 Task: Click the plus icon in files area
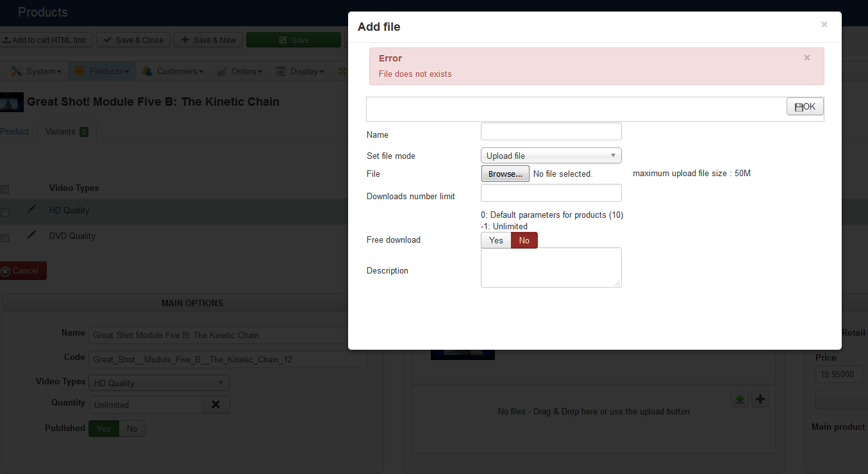(x=760, y=399)
